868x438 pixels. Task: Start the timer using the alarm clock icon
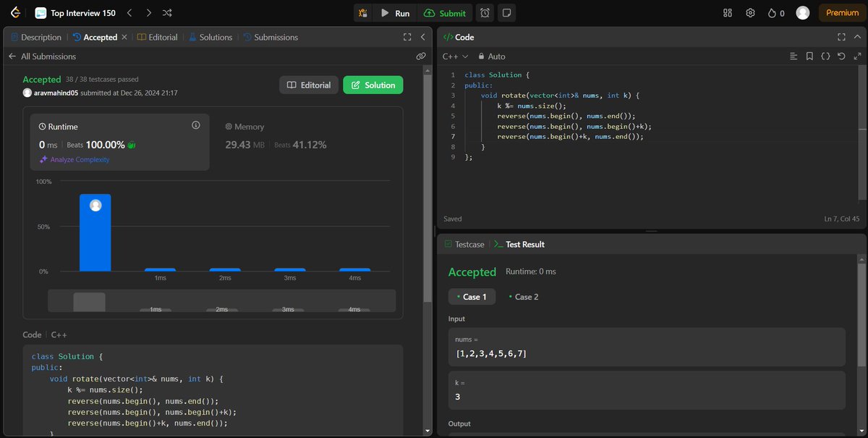pos(485,12)
